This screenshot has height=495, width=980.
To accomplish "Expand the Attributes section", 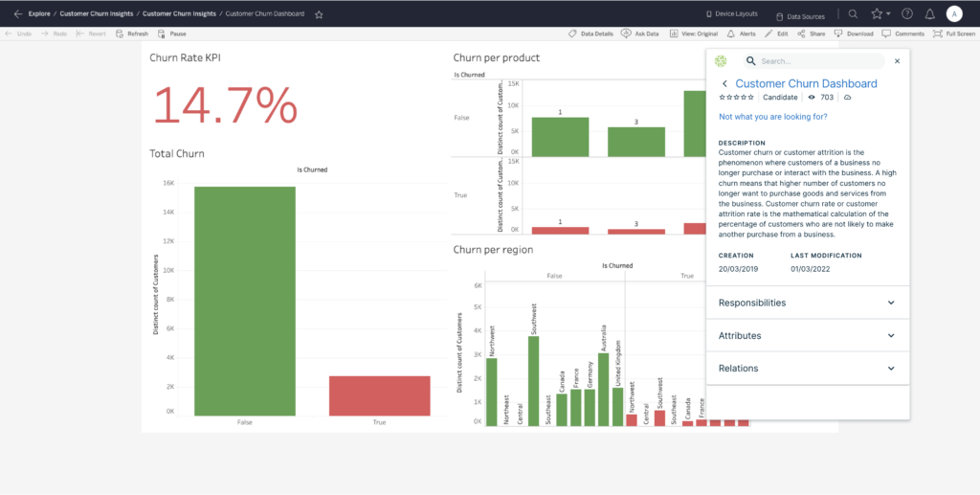I will click(808, 336).
